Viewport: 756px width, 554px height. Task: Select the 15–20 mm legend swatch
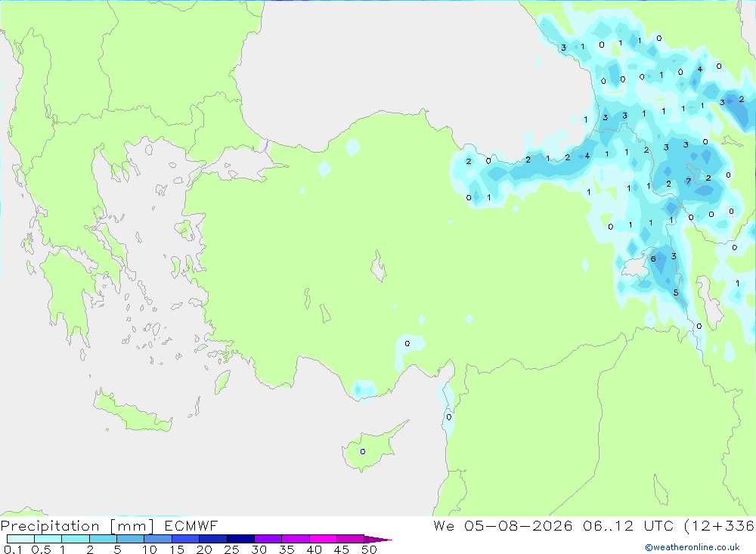(185, 539)
